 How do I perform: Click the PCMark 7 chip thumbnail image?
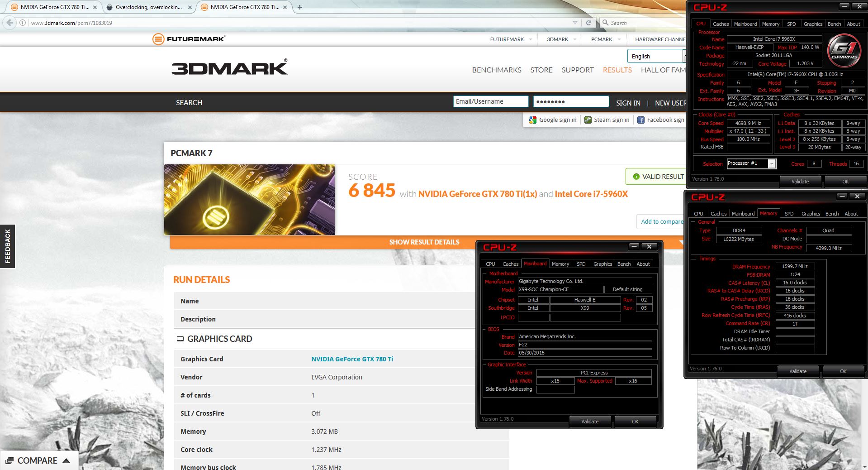pyautogui.click(x=250, y=200)
